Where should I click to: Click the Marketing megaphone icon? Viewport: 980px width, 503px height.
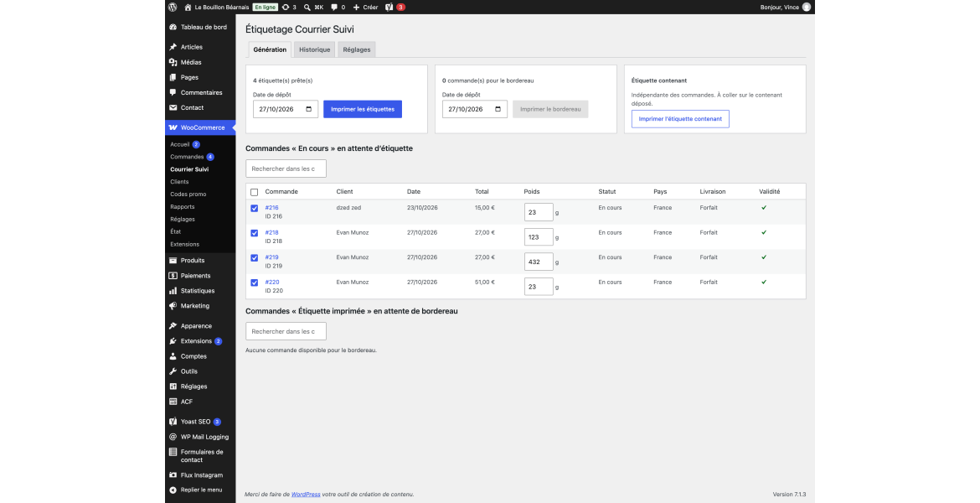(x=173, y=306)
